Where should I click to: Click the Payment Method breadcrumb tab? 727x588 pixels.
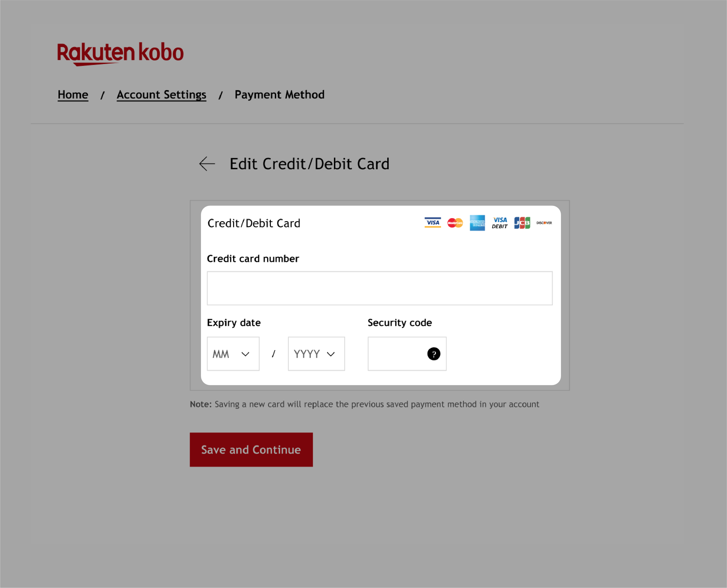click(279, 94)
